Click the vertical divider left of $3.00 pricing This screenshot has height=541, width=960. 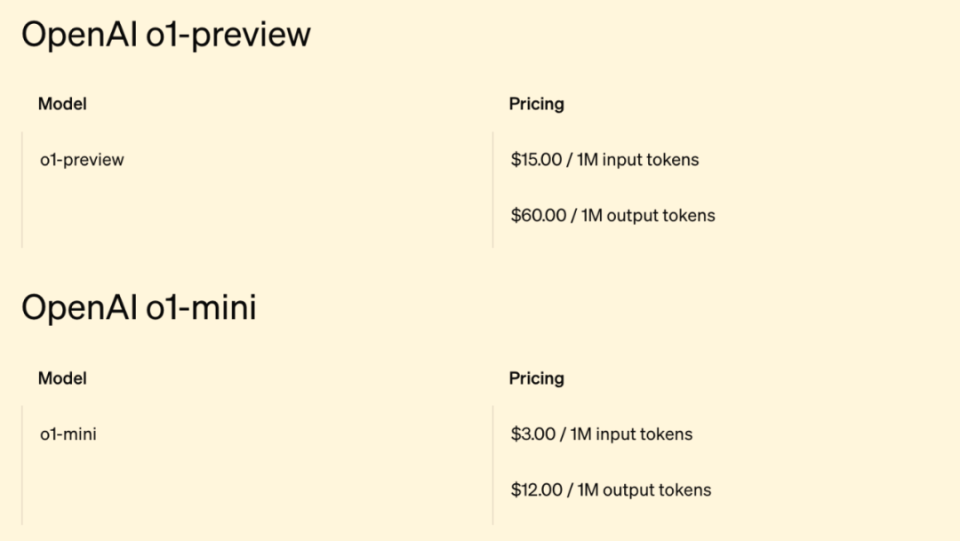493,465
